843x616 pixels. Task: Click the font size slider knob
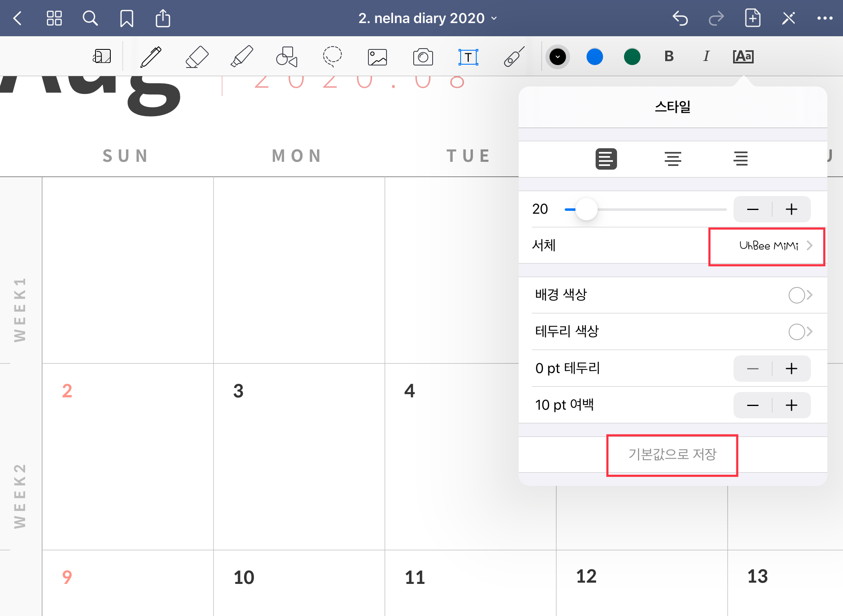click(586, 209)
